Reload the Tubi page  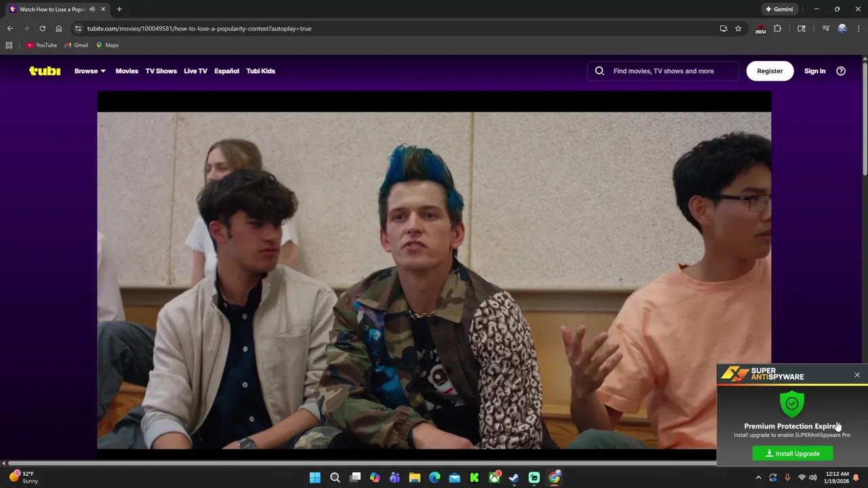[x=42, y=28]
